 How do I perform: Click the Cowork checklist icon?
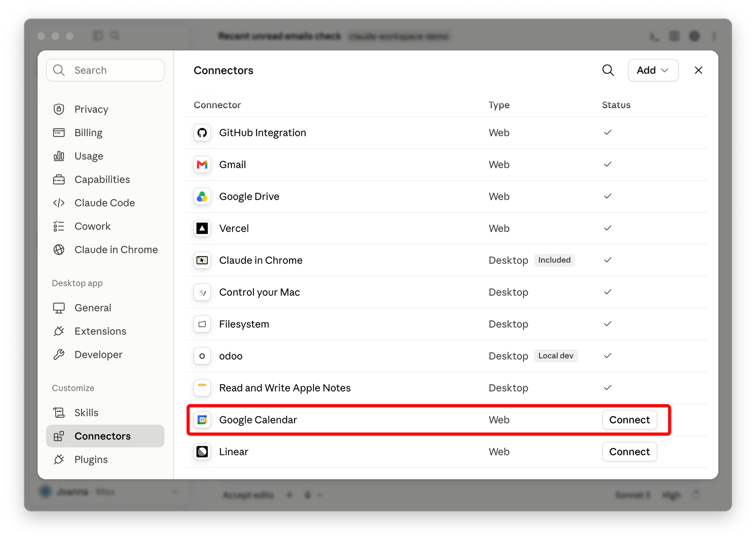(59, 226)
